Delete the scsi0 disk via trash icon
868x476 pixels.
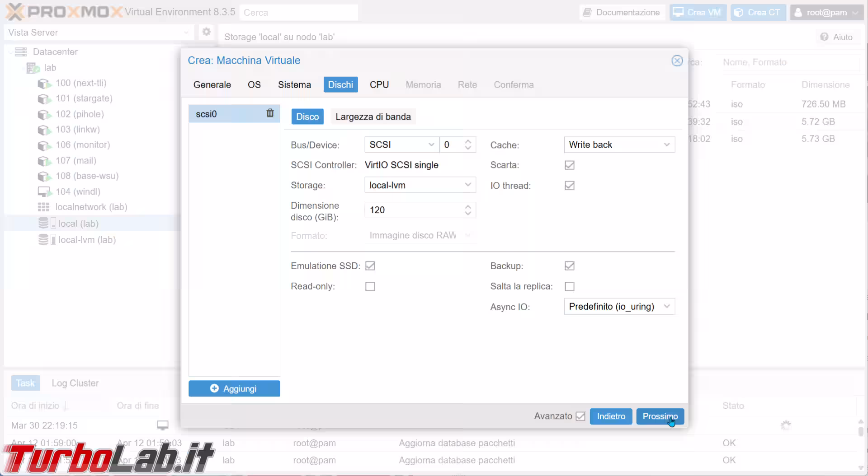270,113
